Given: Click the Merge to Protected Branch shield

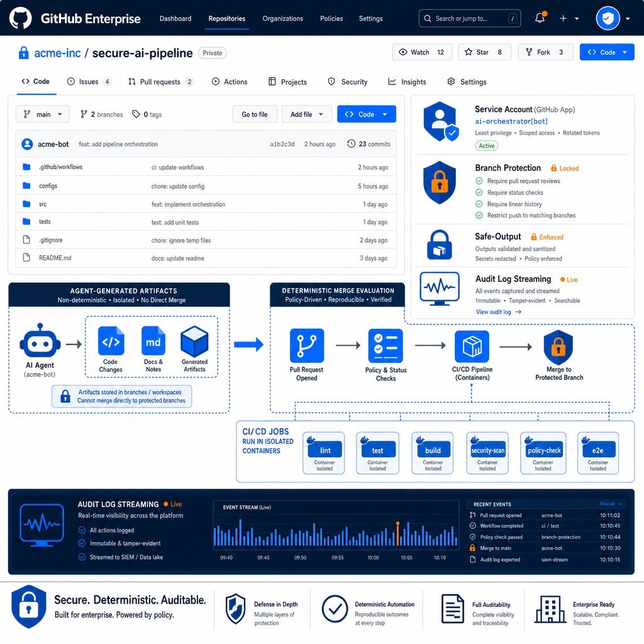Looking at the screenshot, I should point(558,347).
